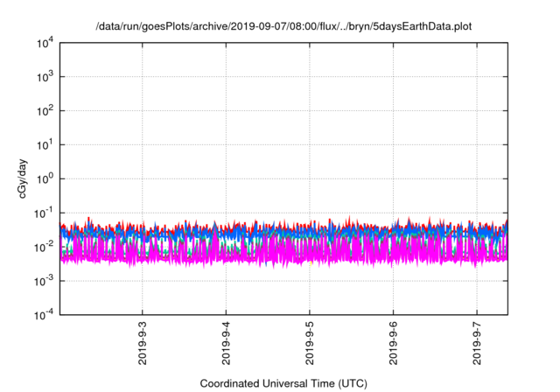The image size is (560, 392).
Task: Click the 10^1 y-axis tick label
Action: pos(45,145)
